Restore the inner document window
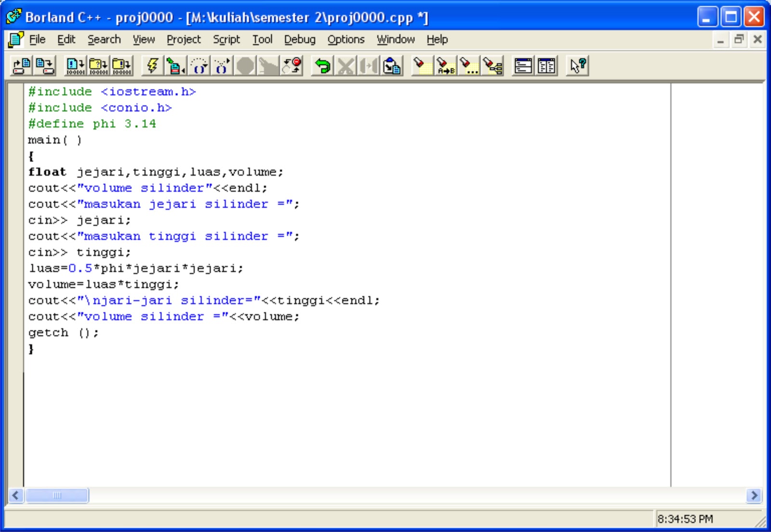Viewport: 771px width, 532px height. point(739,40)
